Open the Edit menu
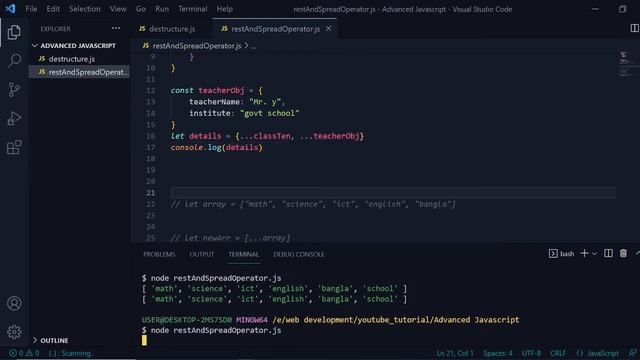The height and width of the screenshot is (360, 640). (x=53, y=9)
